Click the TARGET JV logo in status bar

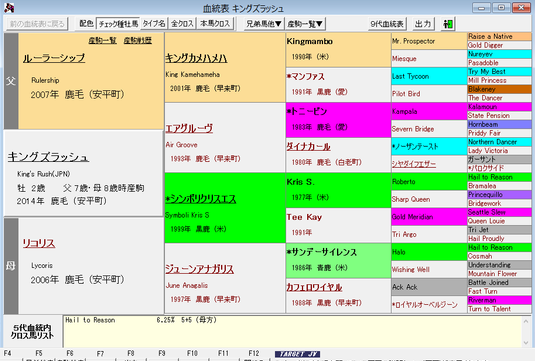(297, 354)
